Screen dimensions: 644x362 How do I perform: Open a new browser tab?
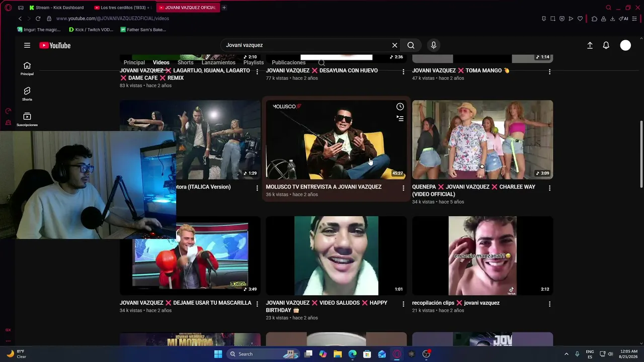[x=224, y=8]
